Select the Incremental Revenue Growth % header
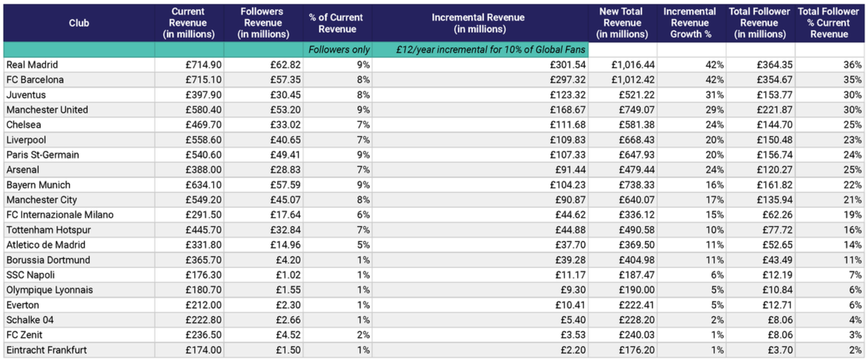 [691, 23]
